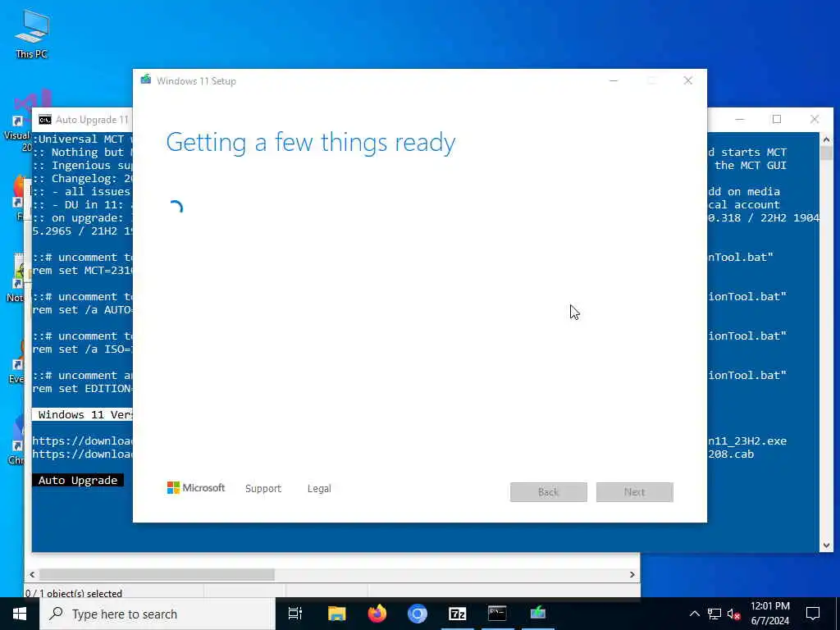Open network status tray icon
840x630 pixels.
[714, 614]
